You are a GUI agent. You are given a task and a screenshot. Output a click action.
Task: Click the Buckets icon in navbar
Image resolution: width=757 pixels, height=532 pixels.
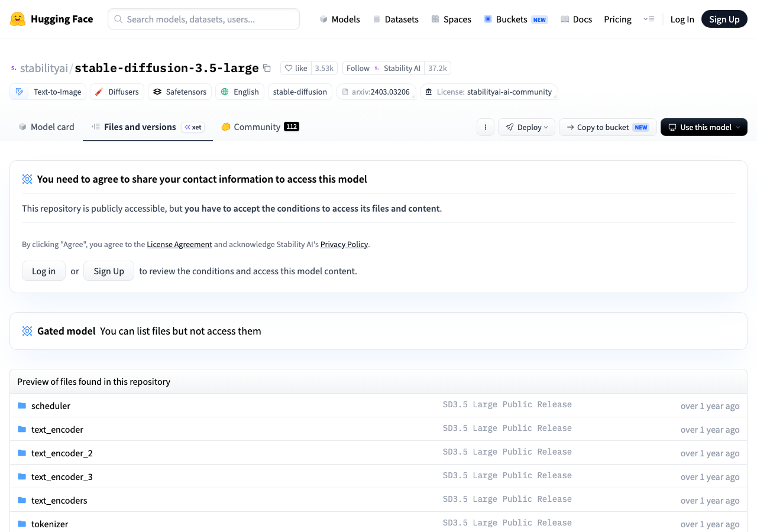point(488,19)
